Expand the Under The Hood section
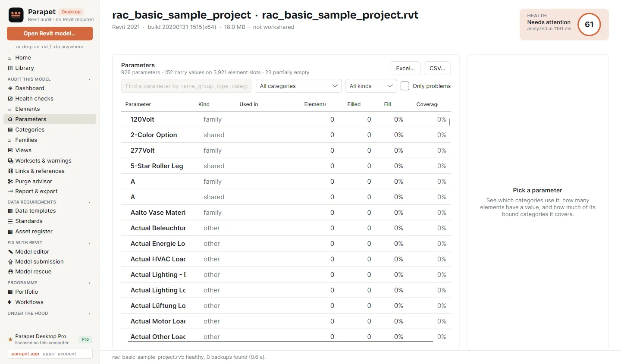Viewport: 621px width, 364px height. point(90,314)
